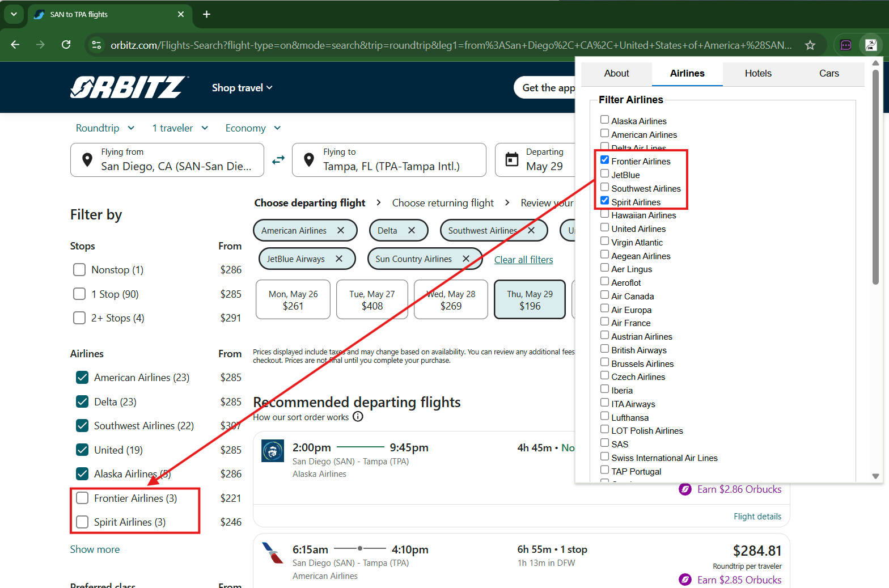Select the Airlines tab in popup
Image resolution: width=889 pixels, height=588 pixels.
687,73
